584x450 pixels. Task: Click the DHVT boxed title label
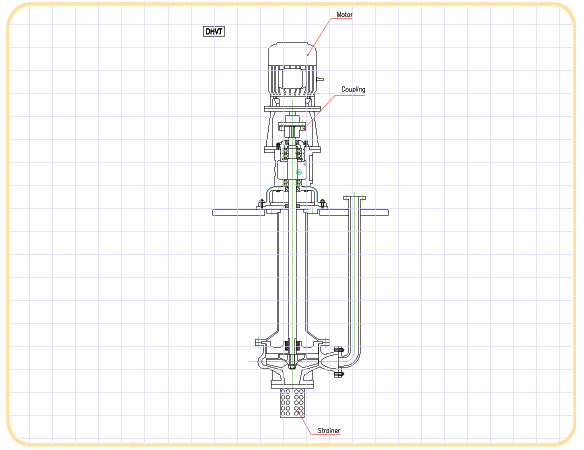pyautogui.click(x=214, y=32)
